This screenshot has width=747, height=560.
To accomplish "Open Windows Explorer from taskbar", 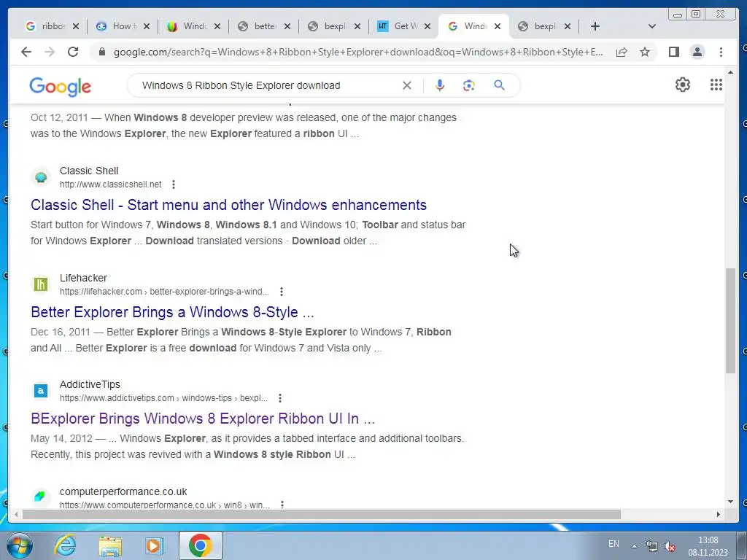I will (110, 545).
